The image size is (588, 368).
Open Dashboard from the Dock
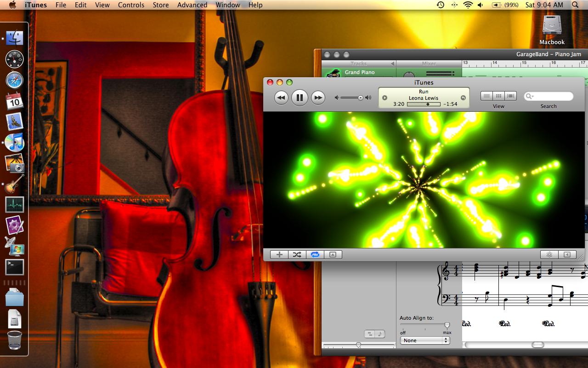click(15, 59)
